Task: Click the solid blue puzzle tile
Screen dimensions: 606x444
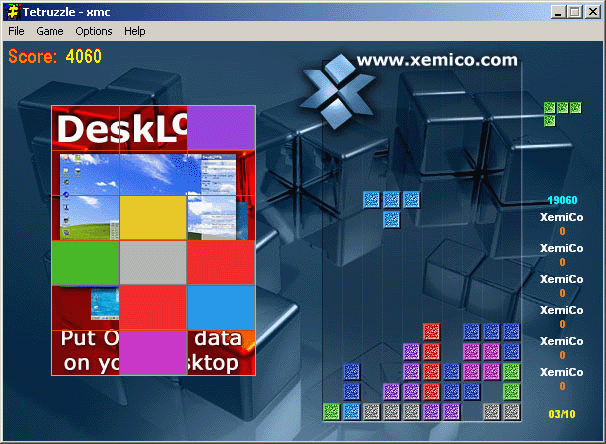Action: (221, 308)
